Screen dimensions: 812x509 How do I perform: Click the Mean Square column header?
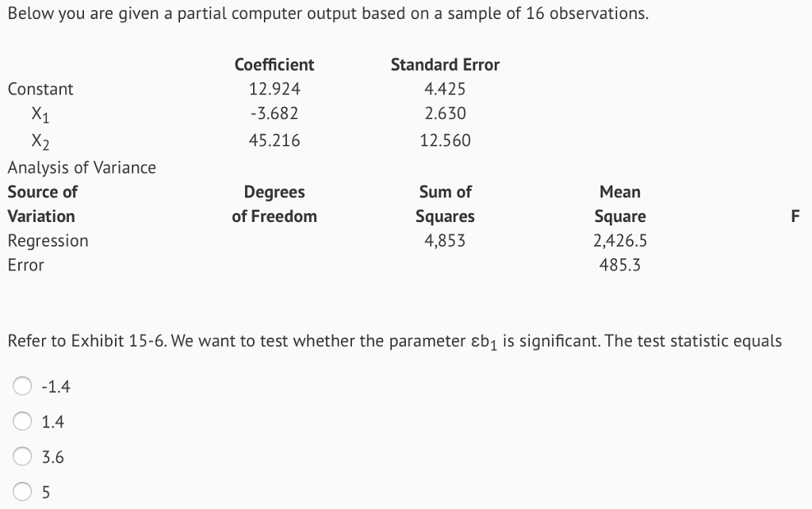click(x=621, y=204)
